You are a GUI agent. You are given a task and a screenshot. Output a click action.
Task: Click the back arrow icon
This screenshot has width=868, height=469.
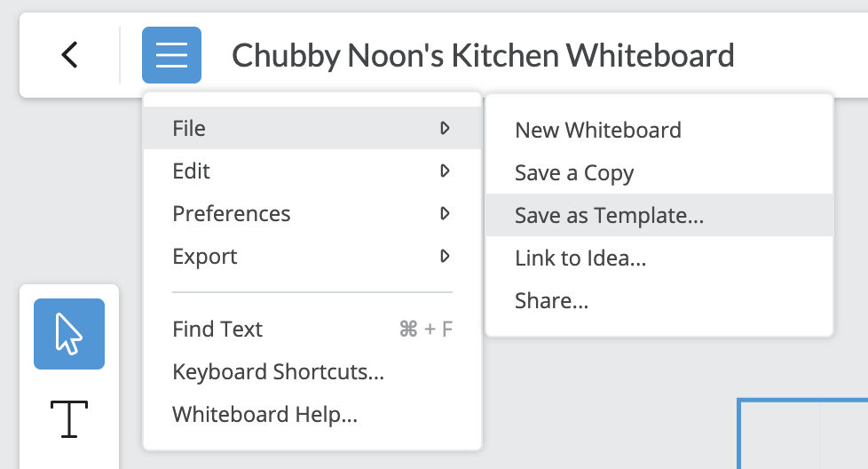(69, 55)
